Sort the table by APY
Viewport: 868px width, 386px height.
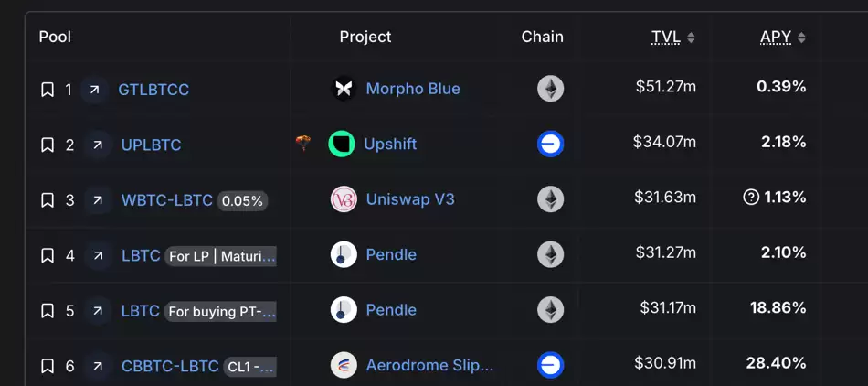click(x=782, y=38)
